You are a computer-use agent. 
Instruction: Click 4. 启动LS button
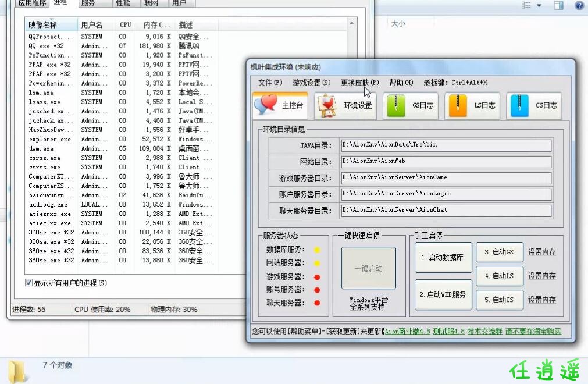point(499,276)
